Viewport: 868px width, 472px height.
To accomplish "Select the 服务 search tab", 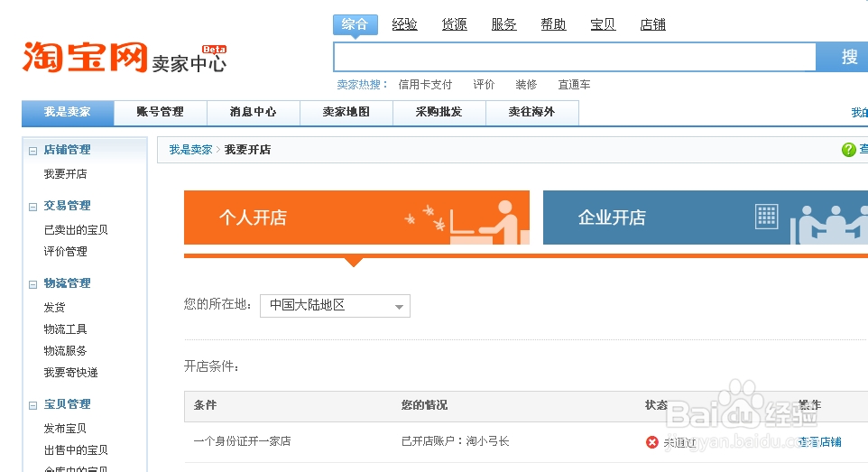I will point(503,24).
